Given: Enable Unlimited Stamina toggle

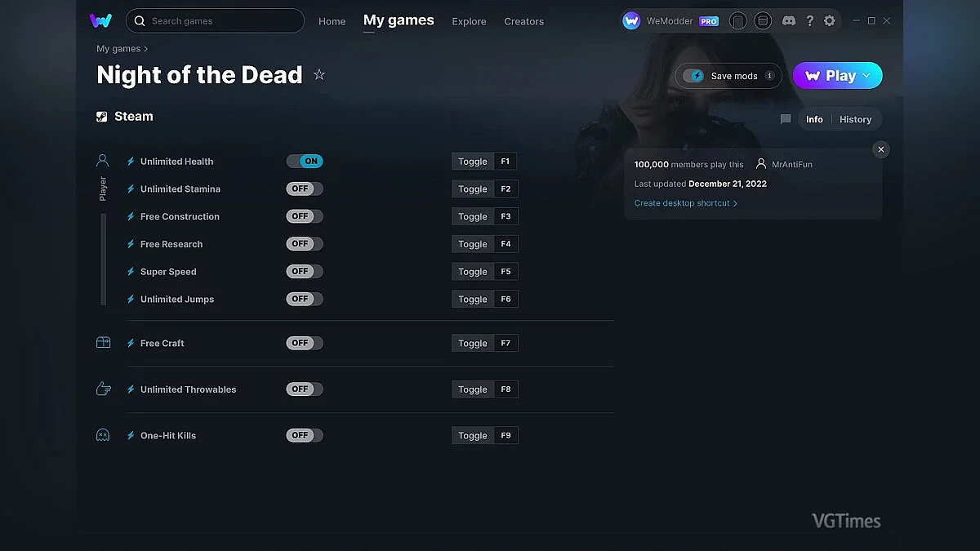Looking at the screenshot, I should pyautogui.click(x=305, y=189).
